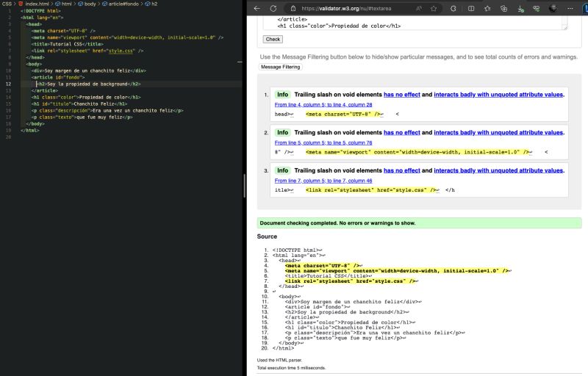Select body element in editor breadcrumb

coord(90,4)
